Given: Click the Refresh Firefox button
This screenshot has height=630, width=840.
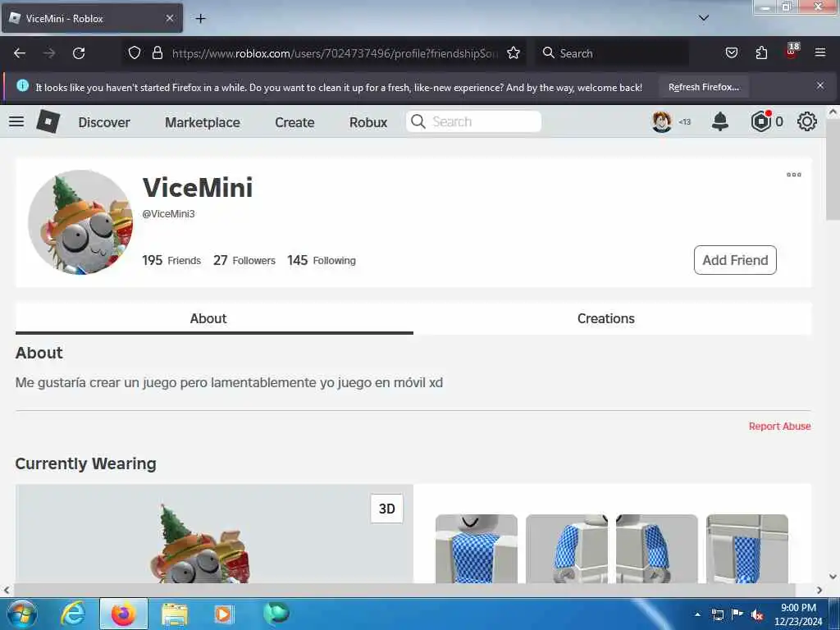Looking at the screenshot, I should pyautogui.click(x=703, y=87).
